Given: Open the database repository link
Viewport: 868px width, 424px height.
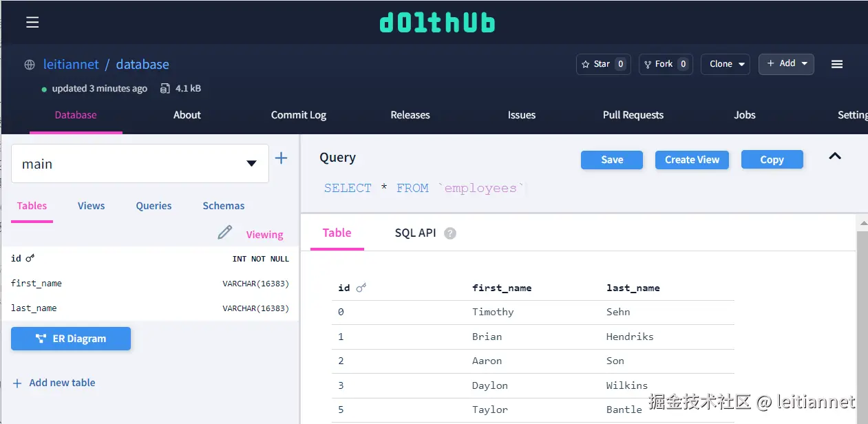Looking at the screenshot, I should [142, 64].
